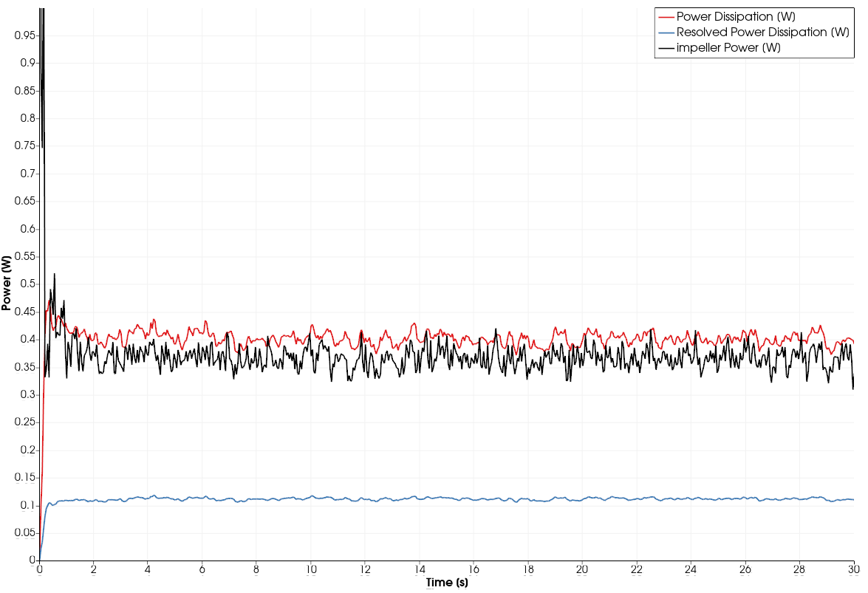Viewport: 868px width, 593px height.
Task: Click the 20 tick label on the time axis
Action: 582,569
